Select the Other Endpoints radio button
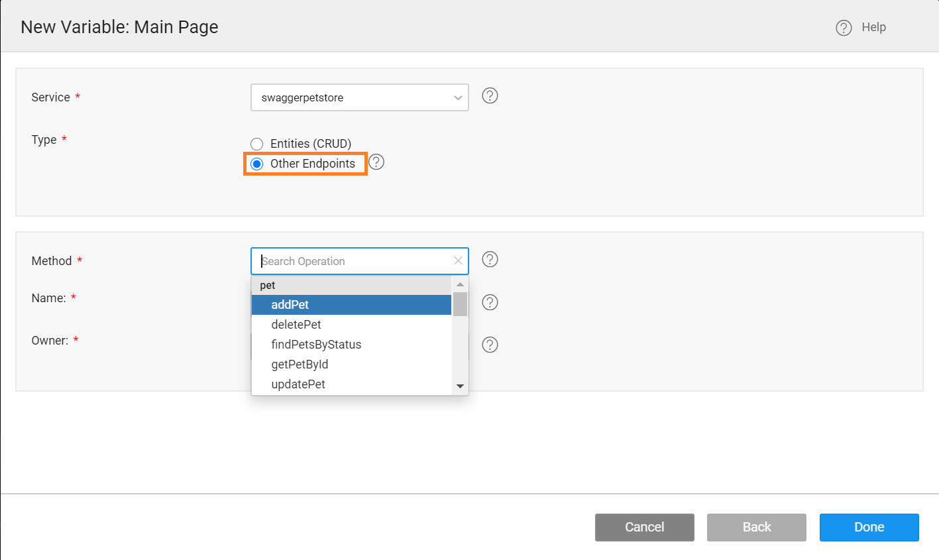The width and height of the screenshot is (939, 560). pos(256,164)
